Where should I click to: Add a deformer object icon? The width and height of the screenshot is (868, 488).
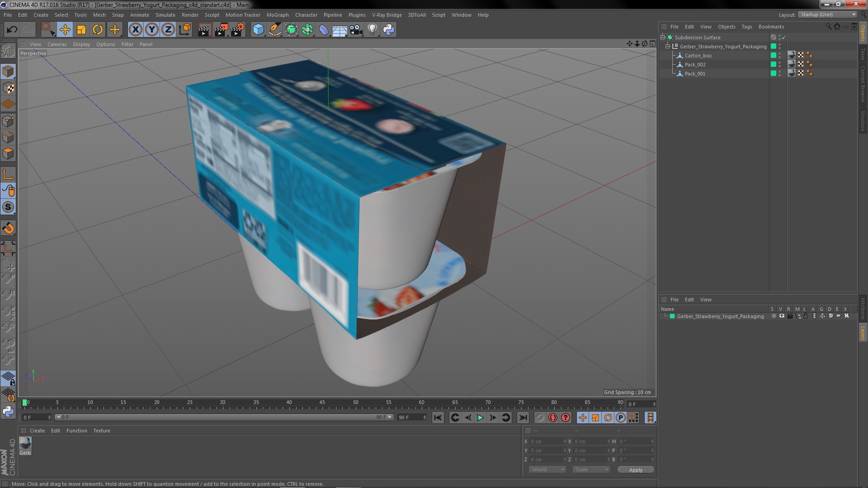(x=324, y=30)
